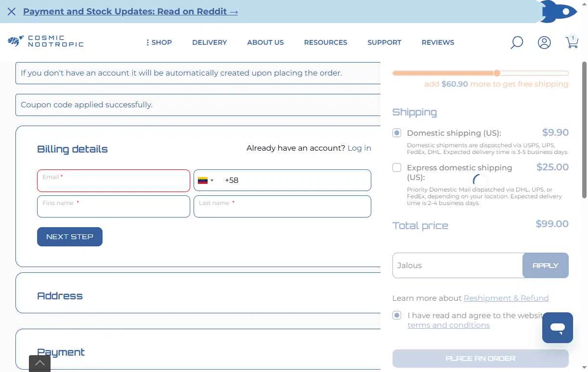588x372 pixels.
Task: Open the Reviews page
Action: point(438,42)
